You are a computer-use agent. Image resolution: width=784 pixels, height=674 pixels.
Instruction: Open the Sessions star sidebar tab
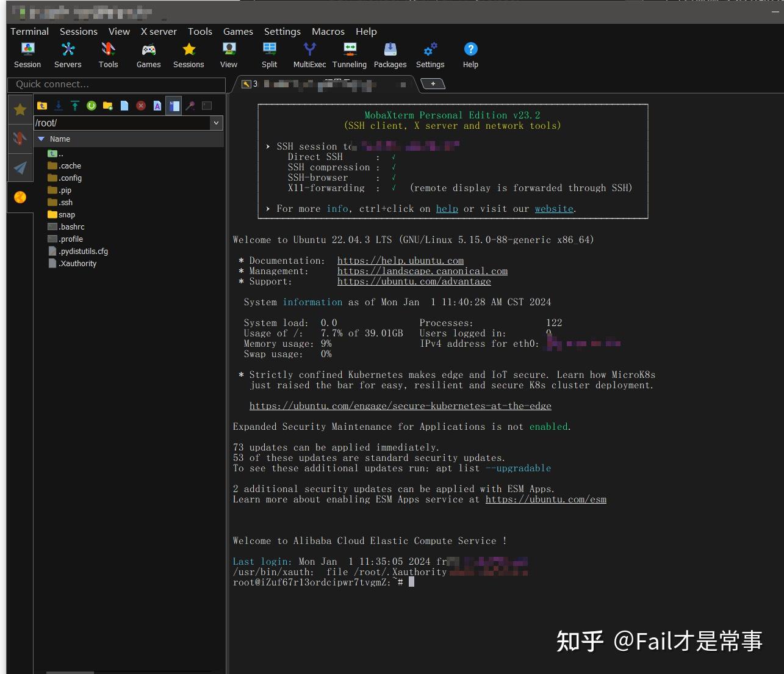20,109
